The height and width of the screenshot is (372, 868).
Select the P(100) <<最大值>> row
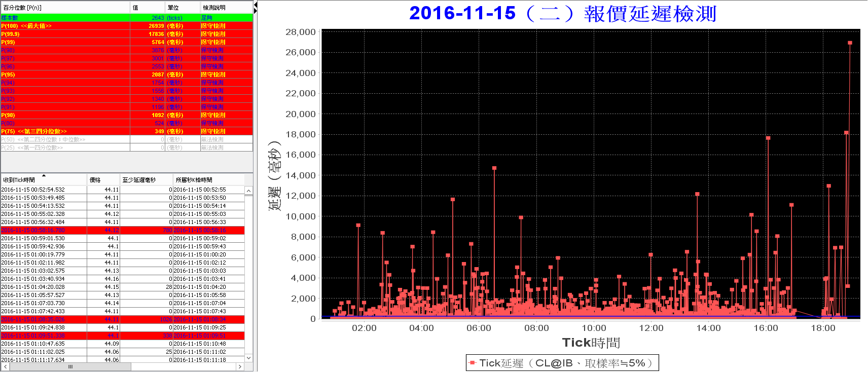pos(127,26)
